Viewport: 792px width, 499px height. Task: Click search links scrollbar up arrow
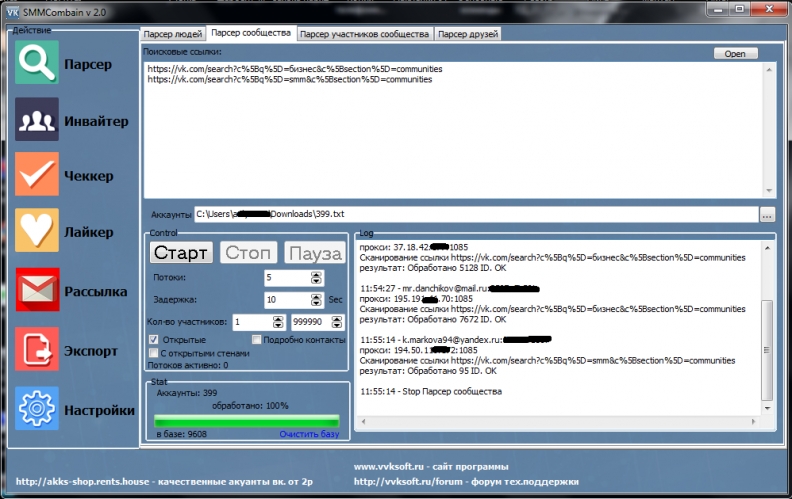769,69
